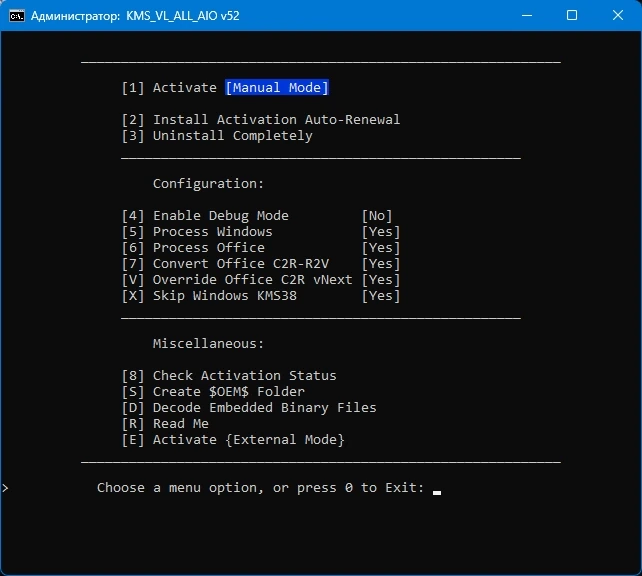Click Skip Windows KMS38 option text
Image resolution: width=642 pixels, height=576 pixels.
[225, 296]
